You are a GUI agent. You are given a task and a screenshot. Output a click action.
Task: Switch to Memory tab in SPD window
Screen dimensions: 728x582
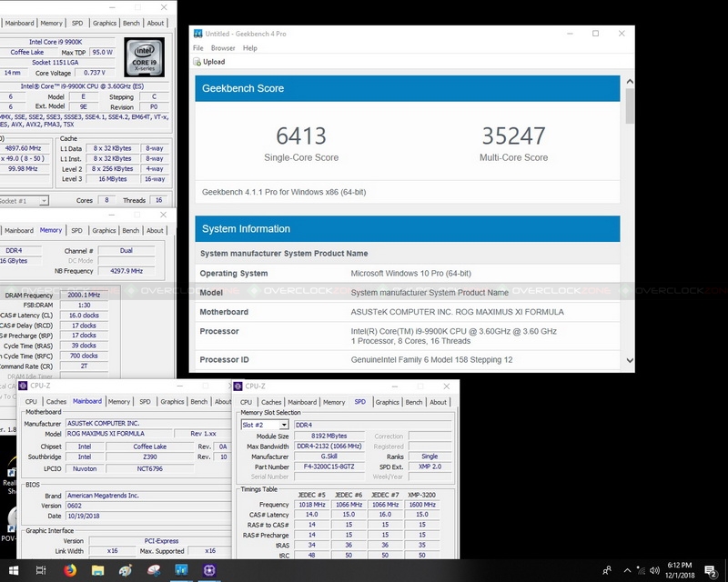click(334, 402)
